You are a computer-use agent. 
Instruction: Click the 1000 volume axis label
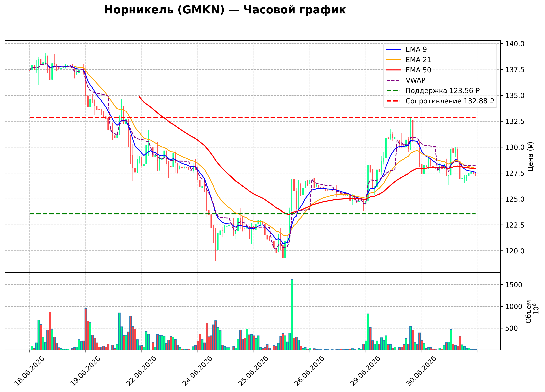(514, 306)
